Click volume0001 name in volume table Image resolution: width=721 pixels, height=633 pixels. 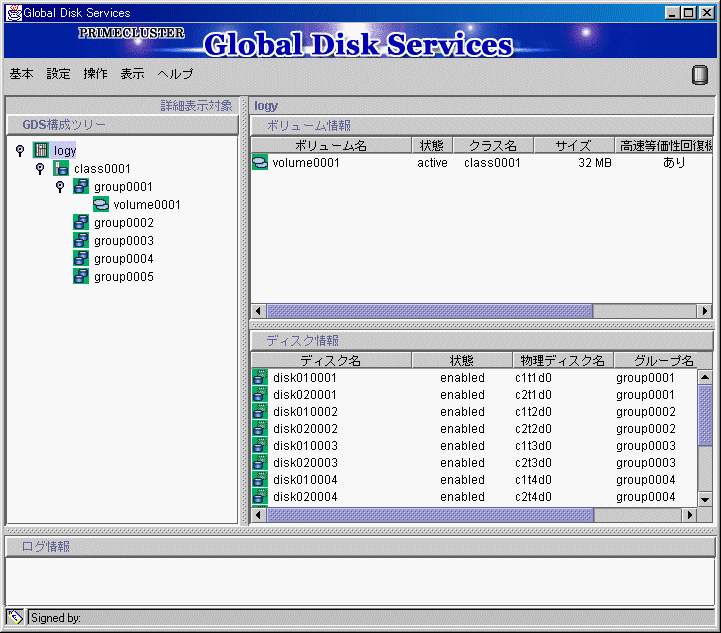pyautogui.click(x=306, y=162)
